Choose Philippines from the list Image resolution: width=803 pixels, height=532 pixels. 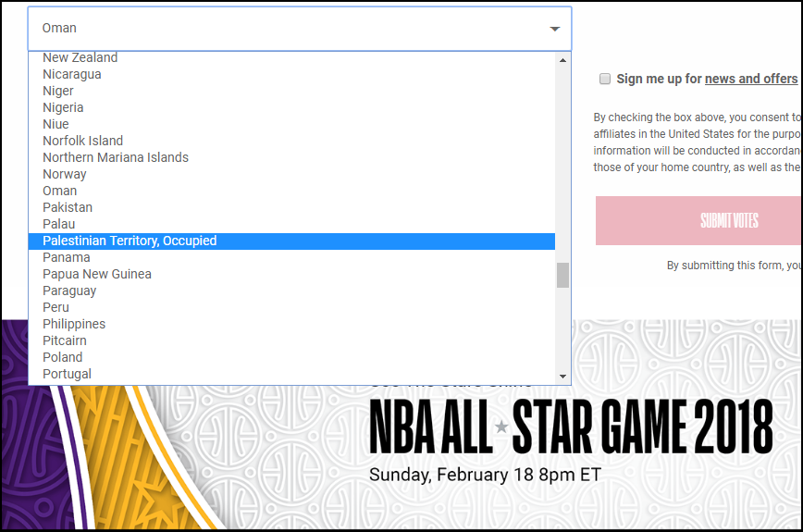pos(291,324)
